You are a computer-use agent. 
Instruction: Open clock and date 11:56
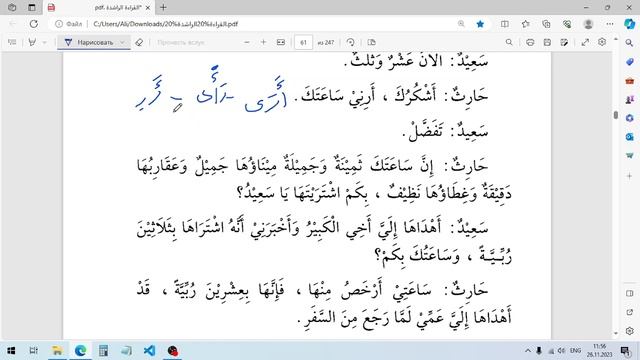click(600, 351)
